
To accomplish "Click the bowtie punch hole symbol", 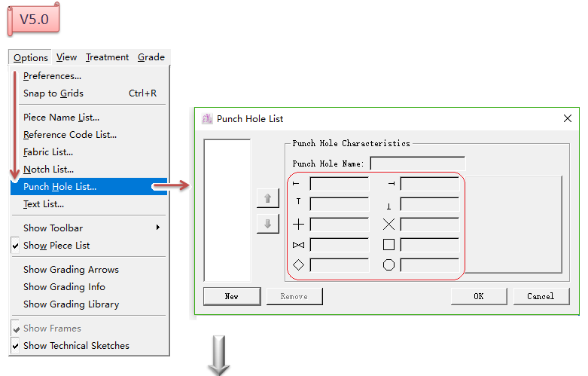I will (x=298, y=244).
